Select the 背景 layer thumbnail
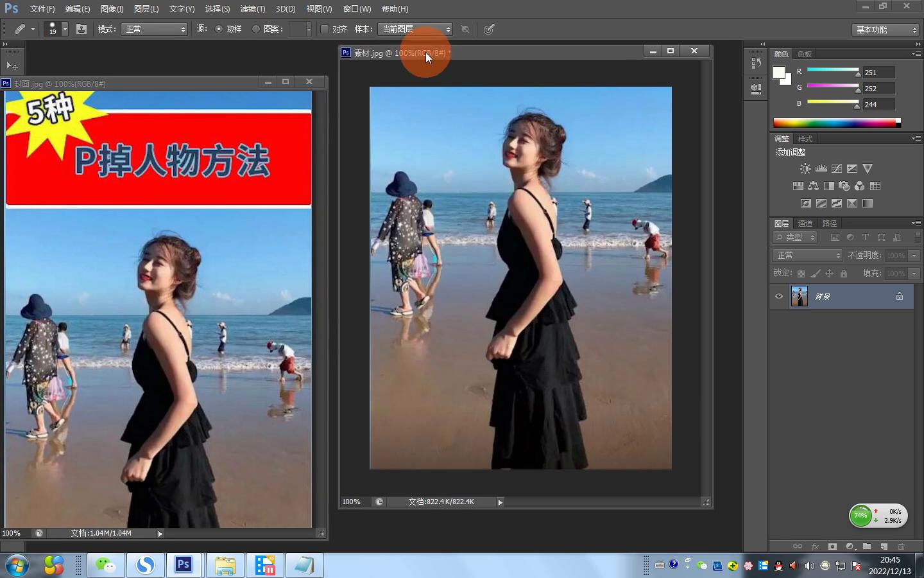The height and width of the screenshot is (578, 924). (800, 297)
